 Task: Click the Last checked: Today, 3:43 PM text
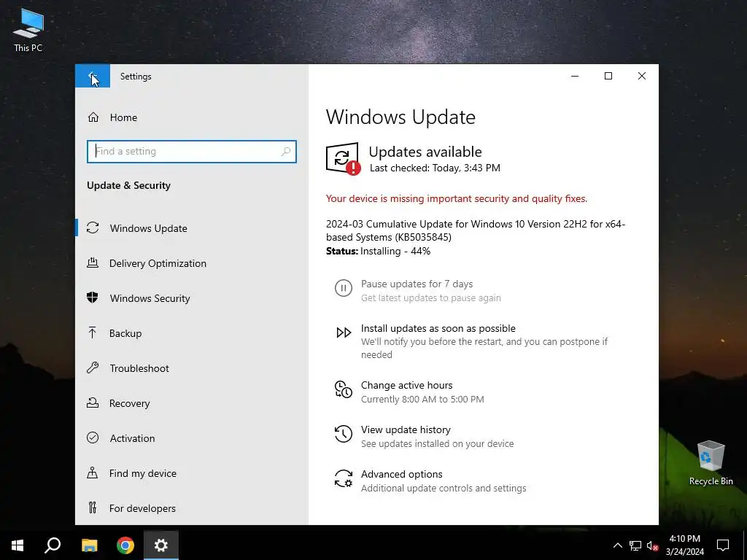[435, 168]
